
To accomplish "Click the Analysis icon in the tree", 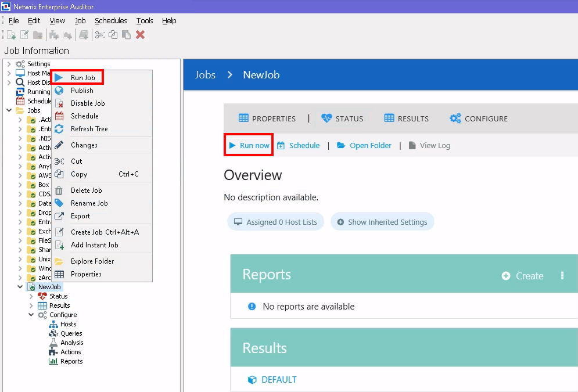I will tap(53, 343).
